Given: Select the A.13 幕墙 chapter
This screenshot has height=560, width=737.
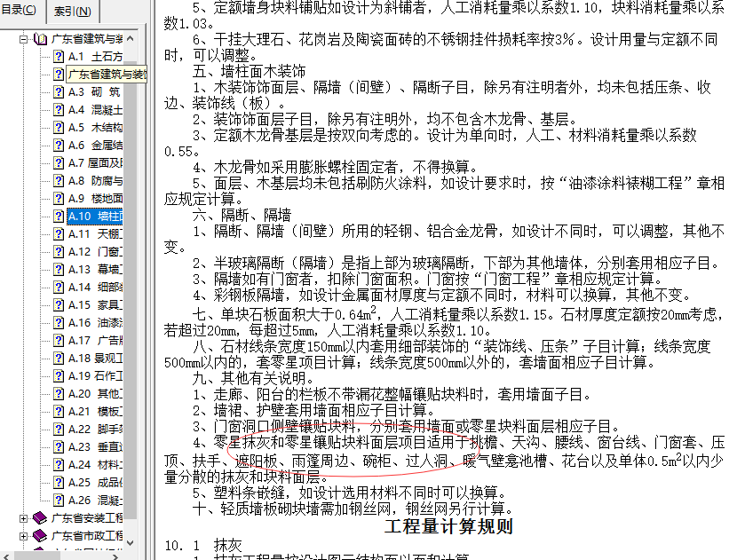Looking at the screenshot, I should [95, 270].
